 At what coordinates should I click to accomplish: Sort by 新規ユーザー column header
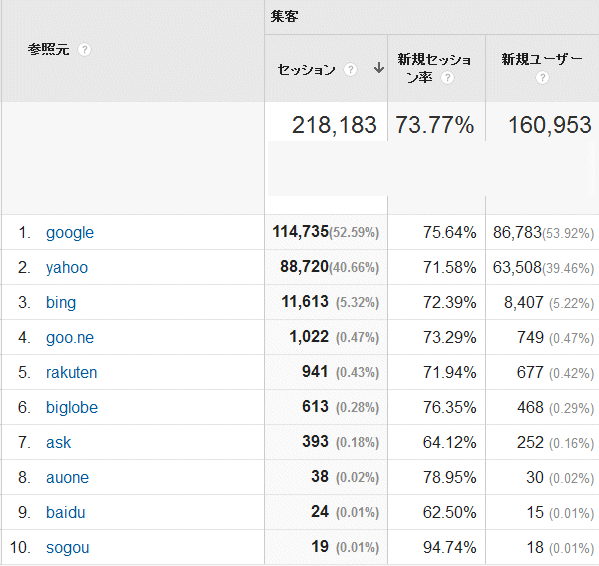pyautogui.click(x=542, y=59)
